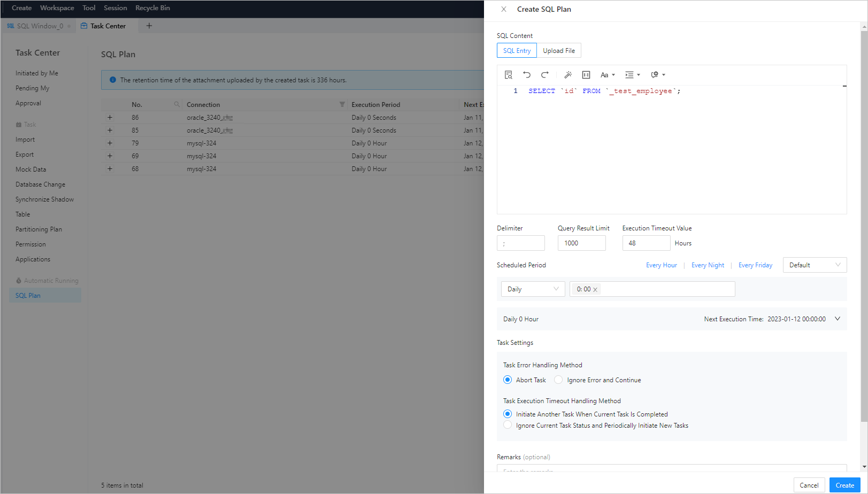The height and width of the screenshot is (494, 868).
Task: Switch to the Upload File tab
Action: (x=558, y=50)
